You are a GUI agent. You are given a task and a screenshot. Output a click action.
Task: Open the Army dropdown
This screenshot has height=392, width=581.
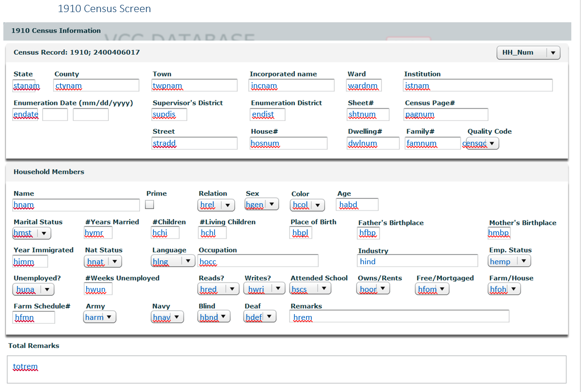pos(100,317)
